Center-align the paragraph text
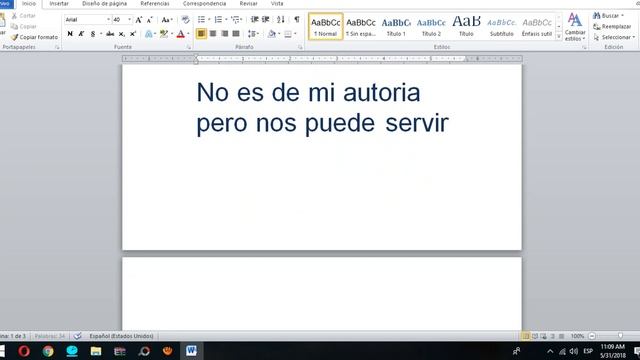640x360 pixels. click(213, 33)
